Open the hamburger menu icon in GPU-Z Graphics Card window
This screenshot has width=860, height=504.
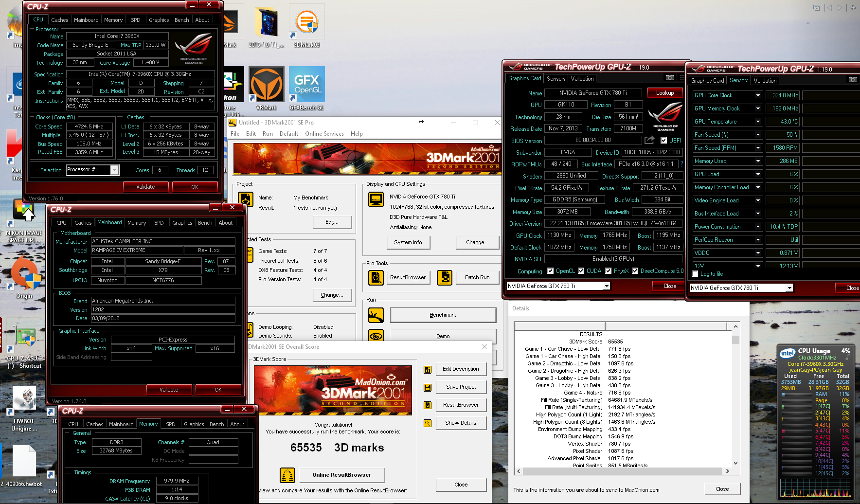click(x=682, y=78)
